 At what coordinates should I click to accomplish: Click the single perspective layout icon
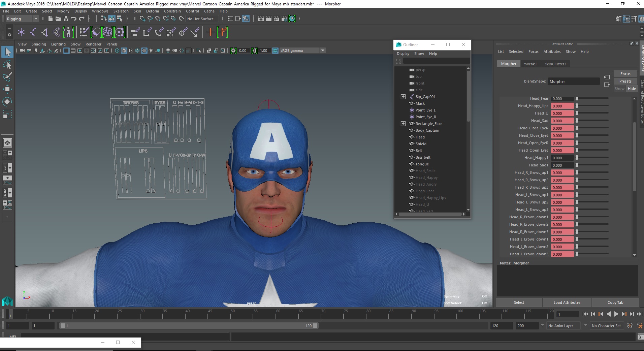[x=7, y=143]
